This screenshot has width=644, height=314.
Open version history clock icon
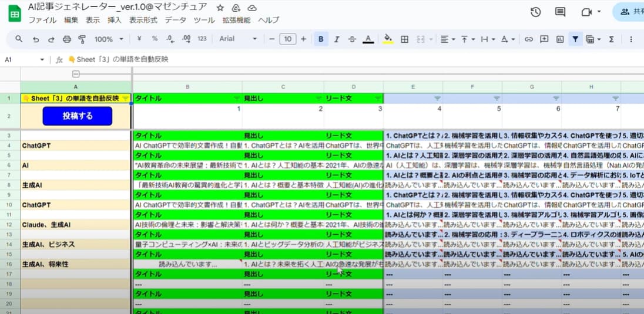pos(535,12)
